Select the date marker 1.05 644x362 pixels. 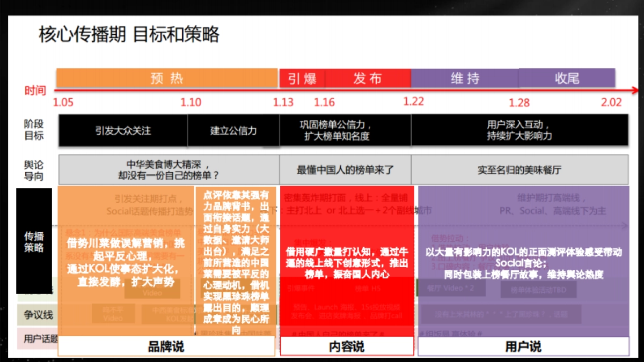(63, 102)
